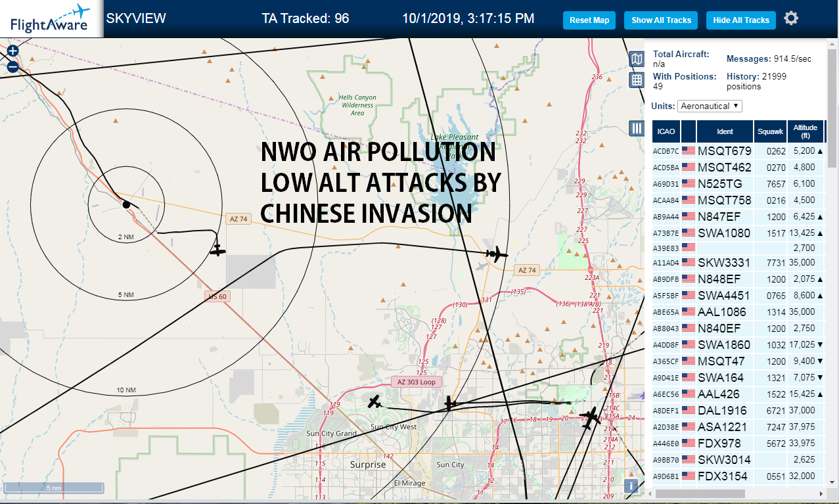
Task: Open the map layer switcher icon
Action: pos(636,60)
